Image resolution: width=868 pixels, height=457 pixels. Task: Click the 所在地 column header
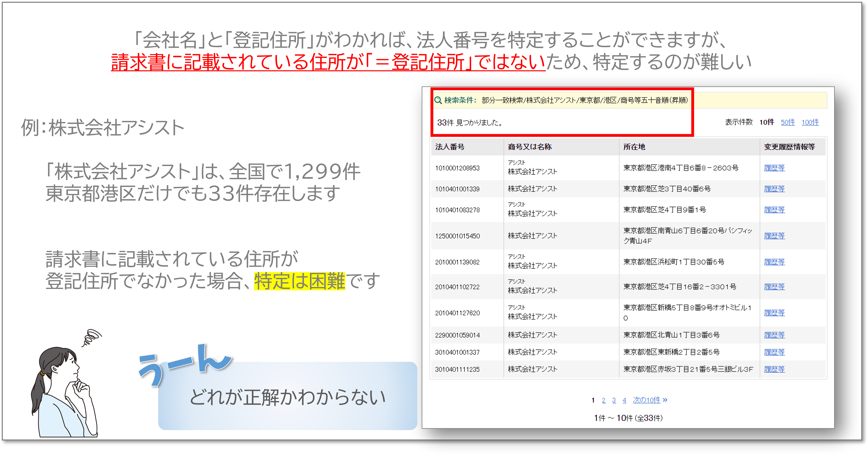634,147
